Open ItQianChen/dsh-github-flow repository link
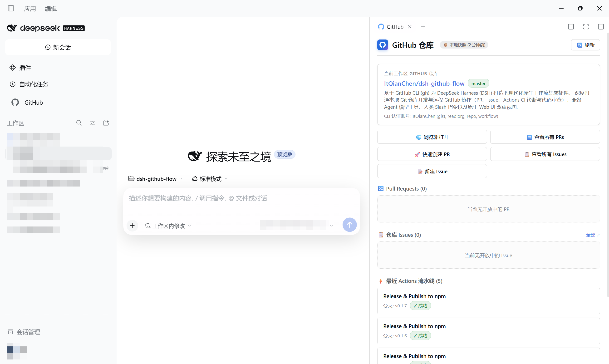 click(x=424, y=84)
